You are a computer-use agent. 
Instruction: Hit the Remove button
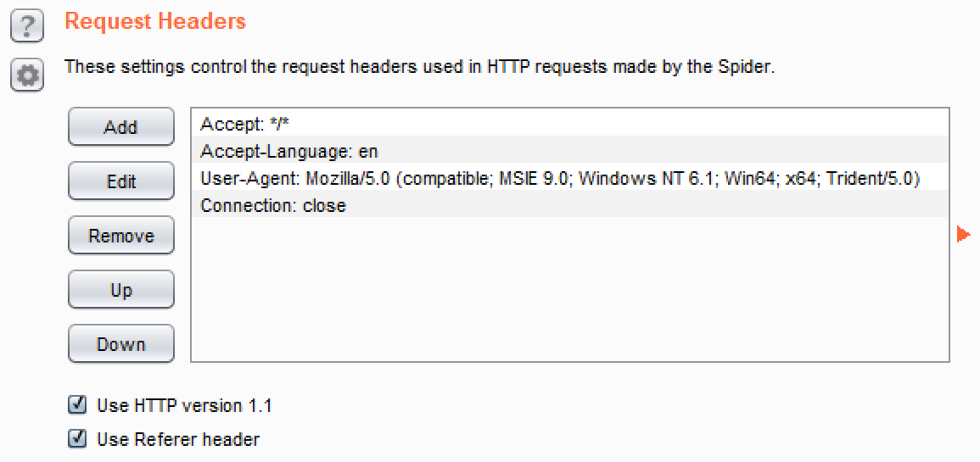120,236
